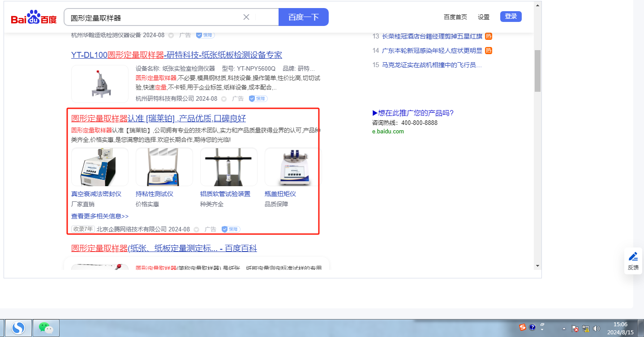Open e.baidu.com link
Image resolution: width=644 pixels, height=337 pixels.
[x=388, y=132]
